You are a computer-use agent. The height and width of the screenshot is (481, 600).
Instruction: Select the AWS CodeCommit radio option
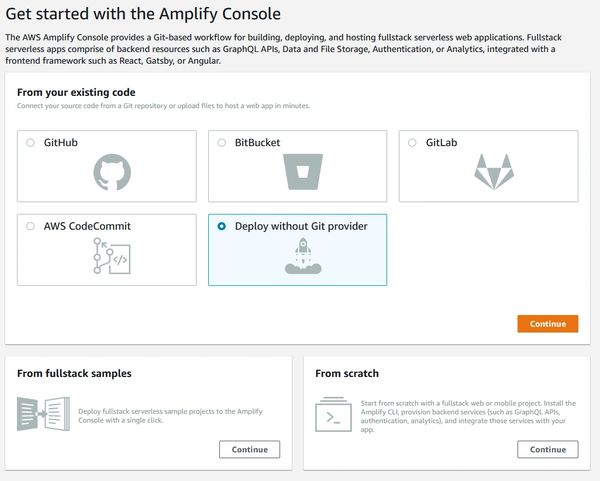(30, 226)
